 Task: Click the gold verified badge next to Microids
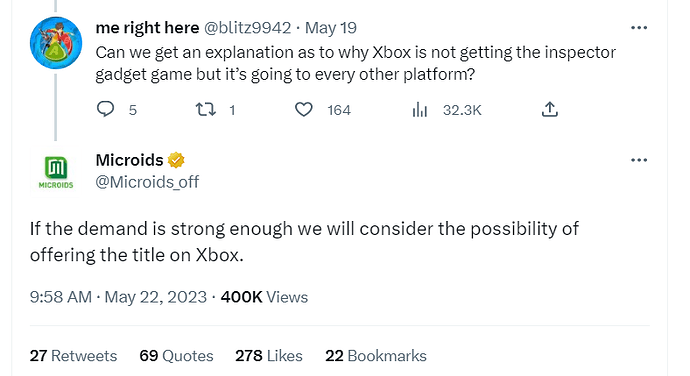(x=176, y=160)
